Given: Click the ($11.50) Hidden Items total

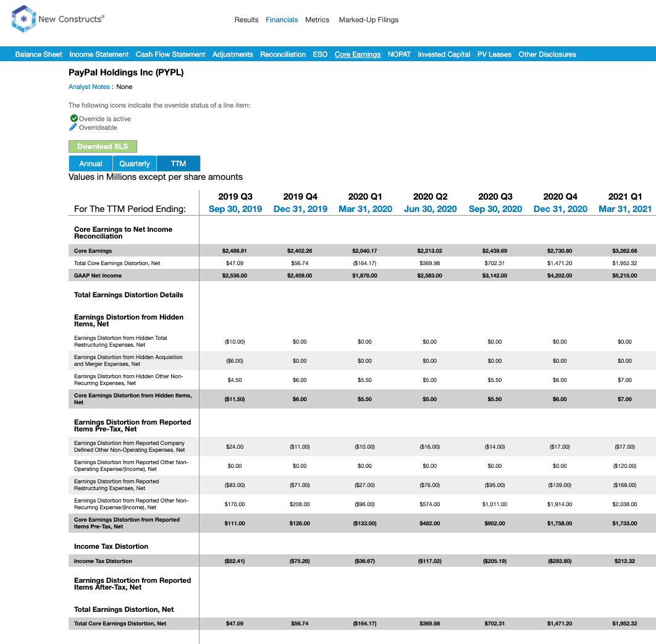Looking at the screenshot, I should tap(235, 399).
